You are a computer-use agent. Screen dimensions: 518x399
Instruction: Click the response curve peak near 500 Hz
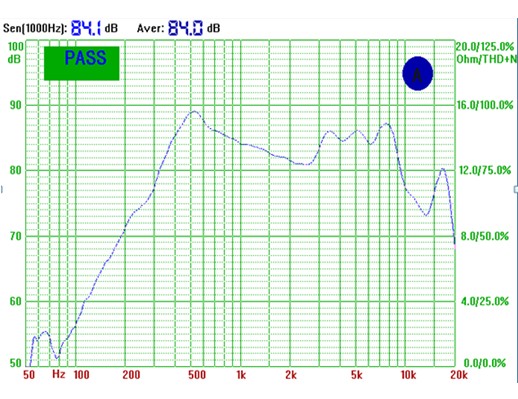coord(194,111)
